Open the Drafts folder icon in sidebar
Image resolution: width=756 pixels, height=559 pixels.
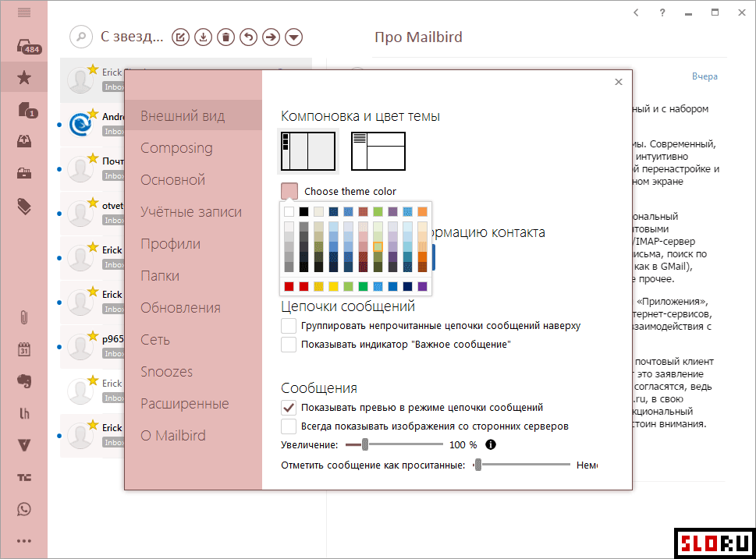coord(27,111)
